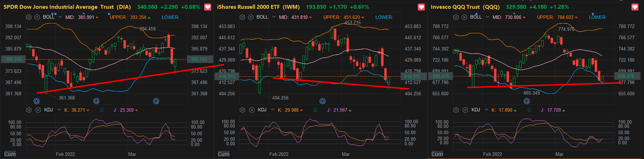Select the MID value 385.991 on DIA
This screenshot has height=159, width=644.
tap(86, 17)
